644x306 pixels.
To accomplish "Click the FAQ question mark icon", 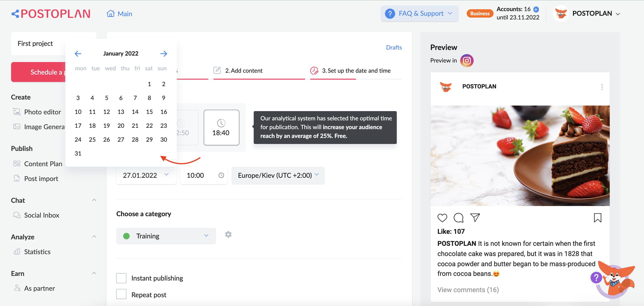I will click(x=390, y=13).
